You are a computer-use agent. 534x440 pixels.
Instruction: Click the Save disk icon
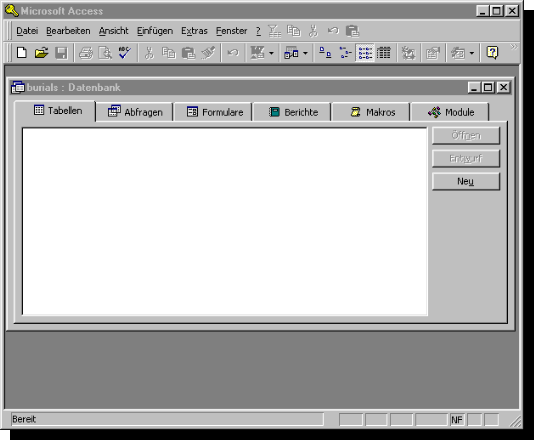61,53
